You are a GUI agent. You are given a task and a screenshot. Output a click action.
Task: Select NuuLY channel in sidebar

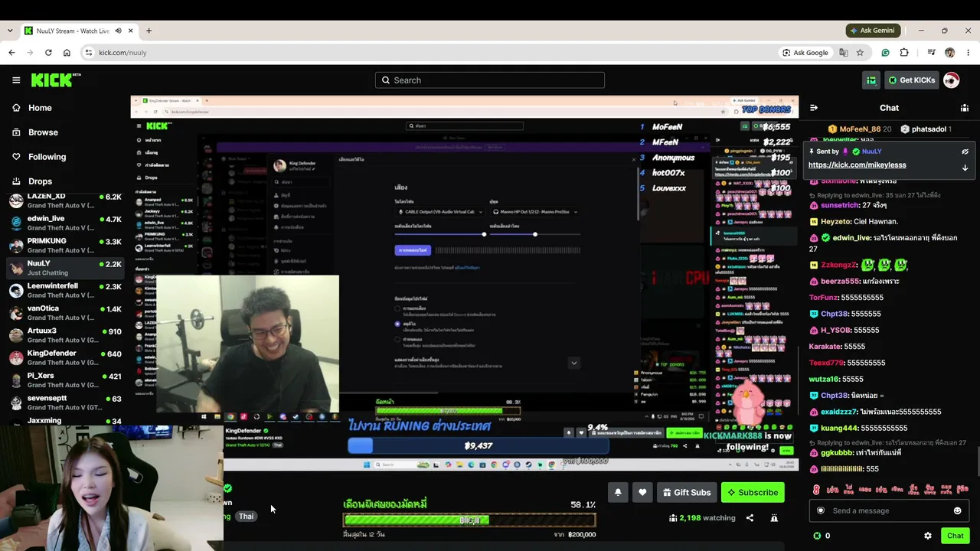pos(64,268)
